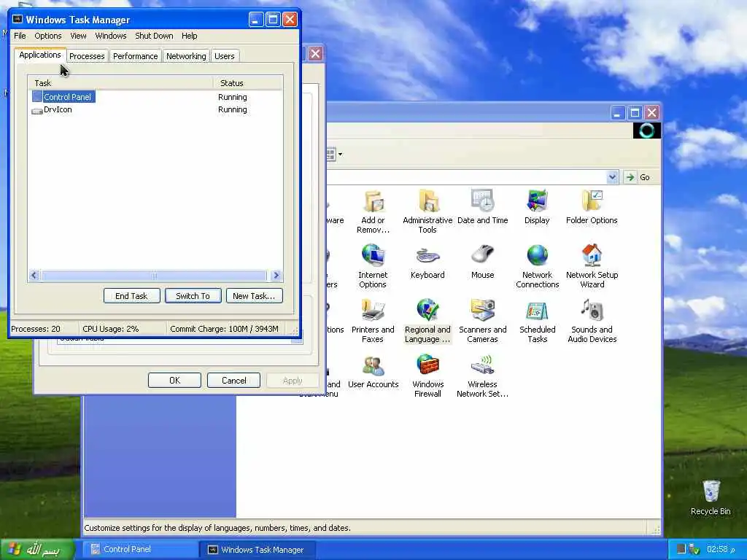Open the Date and Time applet
The height and width of the screenshot is (560, 747).
[x=483, y=206]
